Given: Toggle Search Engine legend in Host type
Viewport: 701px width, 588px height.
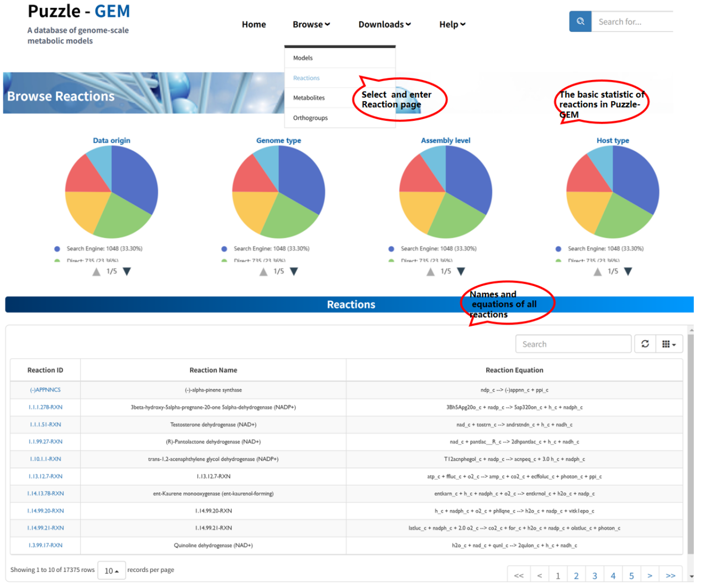Looking at the screenshot, I should coord(605,249).
